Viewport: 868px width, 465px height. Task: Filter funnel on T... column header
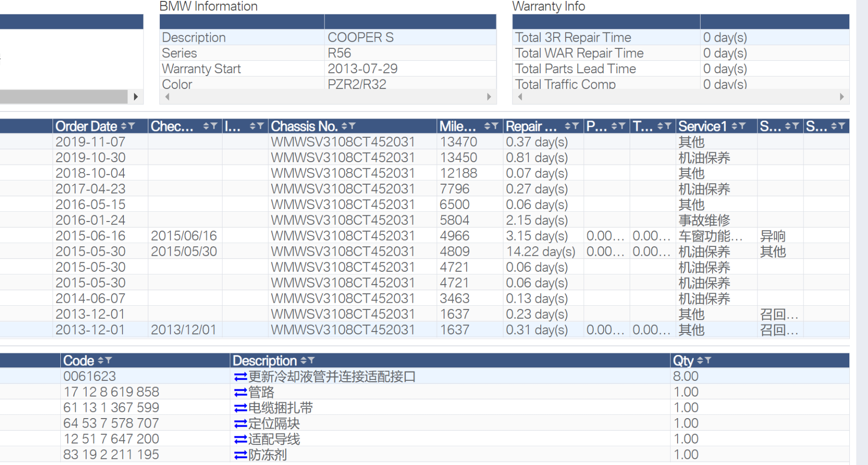point(668,126)
